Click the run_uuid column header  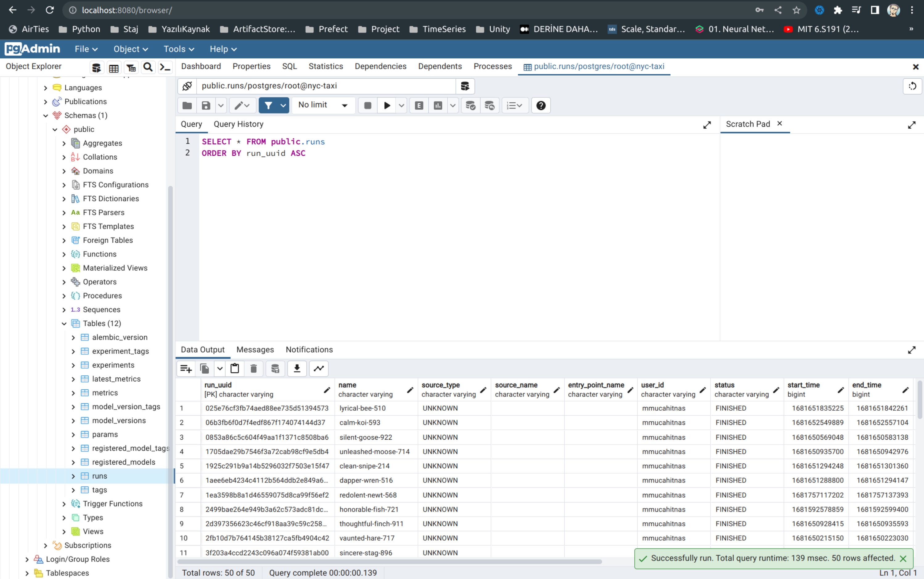[x=218, y=385]
